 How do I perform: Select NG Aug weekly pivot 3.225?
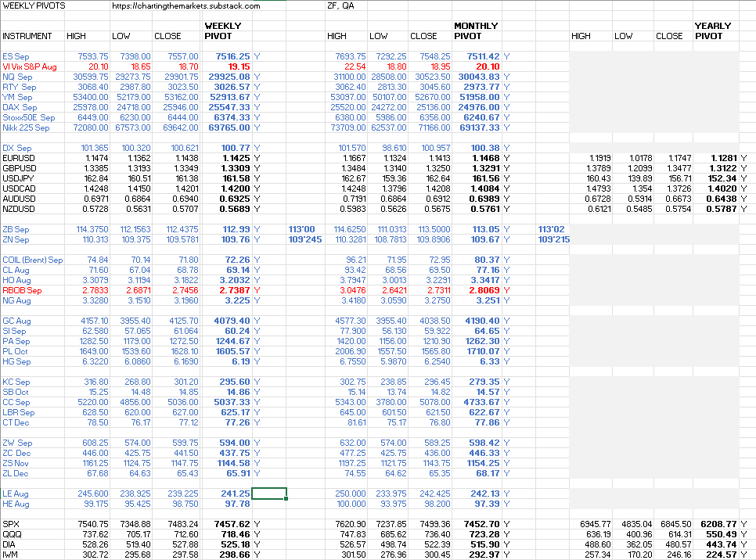(238, 300)
